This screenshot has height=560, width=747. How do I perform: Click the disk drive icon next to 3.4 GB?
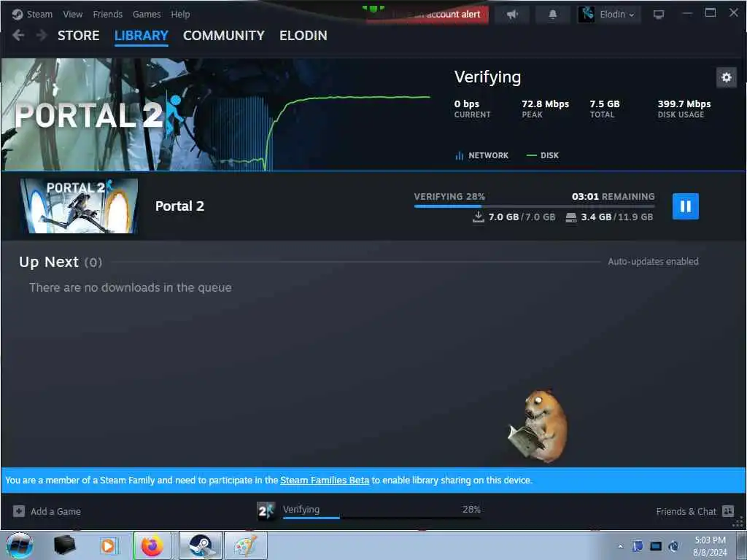pyautogui.click(x=570, y=217)
